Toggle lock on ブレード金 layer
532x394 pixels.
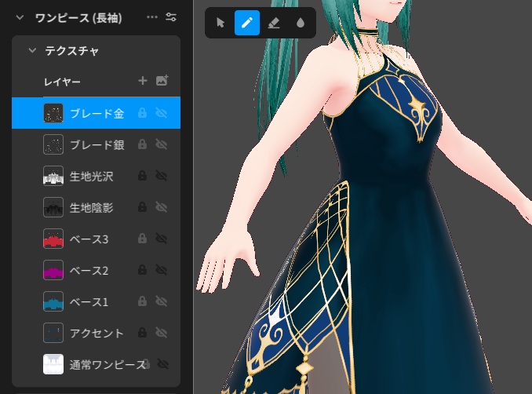coord(143,113)
